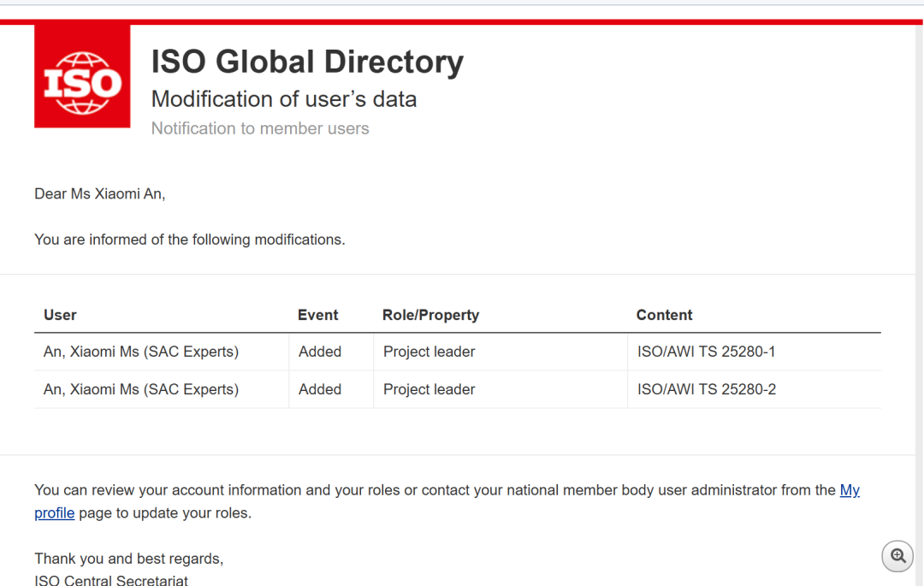Click the "Event" column header

click(x=318, y=315)
